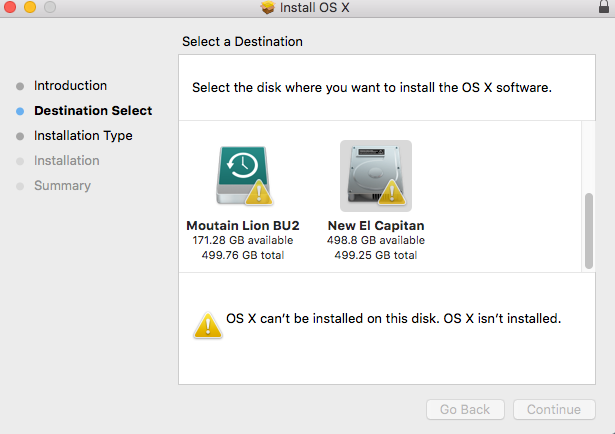This screenshot has height=434, width=615.
Task: Click the Introduction step bullet
Action: 20,86
